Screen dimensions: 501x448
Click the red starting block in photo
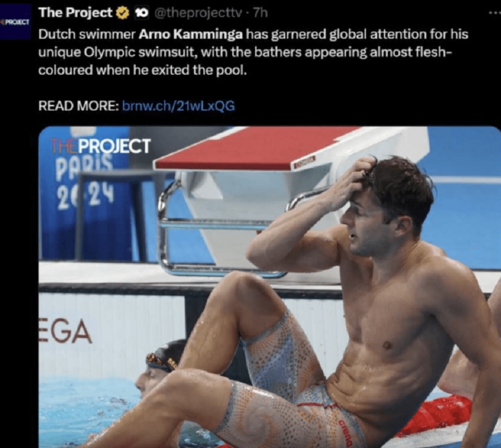[x=256, y=148]
